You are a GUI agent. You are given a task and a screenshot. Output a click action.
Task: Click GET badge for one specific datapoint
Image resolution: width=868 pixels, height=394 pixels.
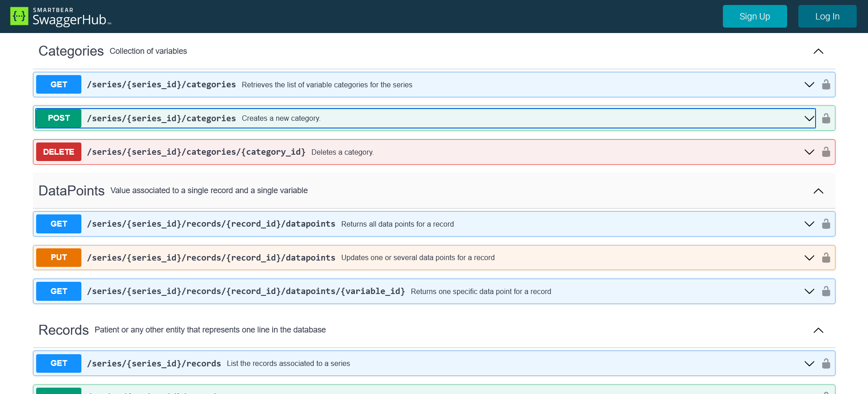(x=59, y=291)
